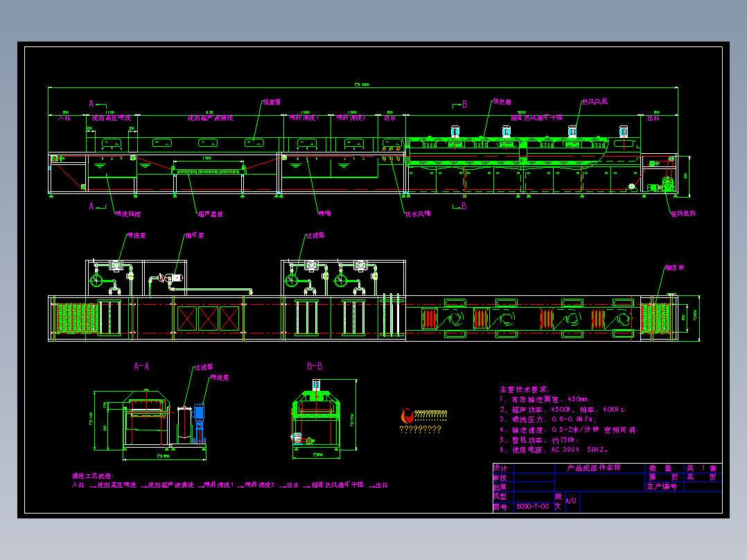The width and height of the screenshot is (747, 560).
Task: Select the "热风风机" callout label
Action: coord(595,101)
